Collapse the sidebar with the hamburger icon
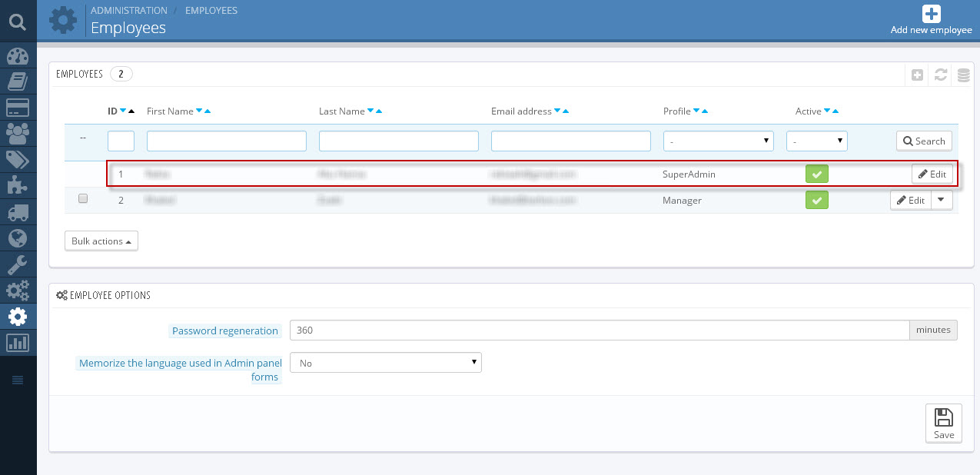This screenshot has height=475, width=980. click(18, 380)
